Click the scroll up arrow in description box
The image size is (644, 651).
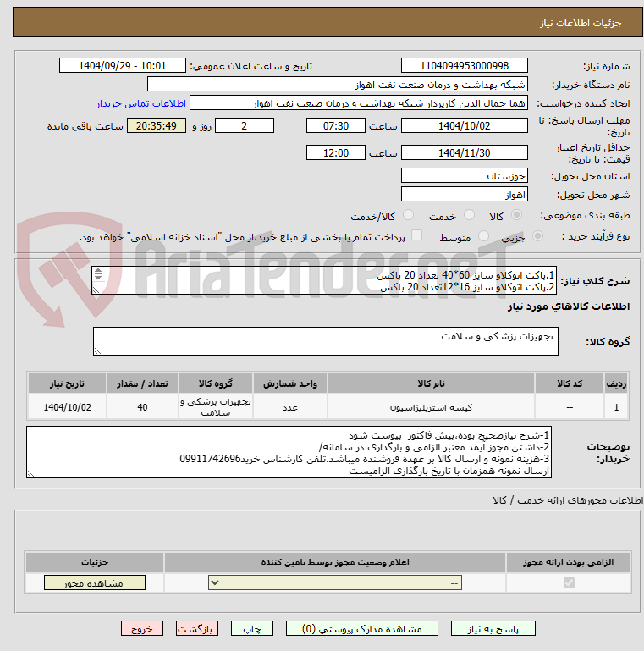pos(98,271)
